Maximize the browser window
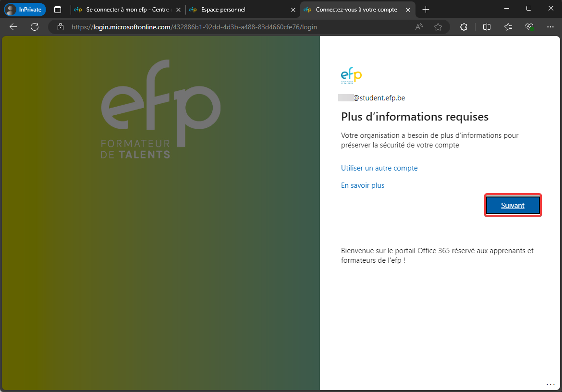 tap(529, 8)
